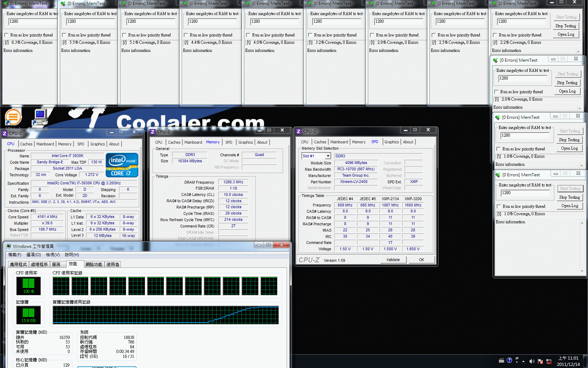Screen dimensions: 588x368
Task: Switch to the Caches tab in the CPU-Z CPU window
Action: [26, 144]
